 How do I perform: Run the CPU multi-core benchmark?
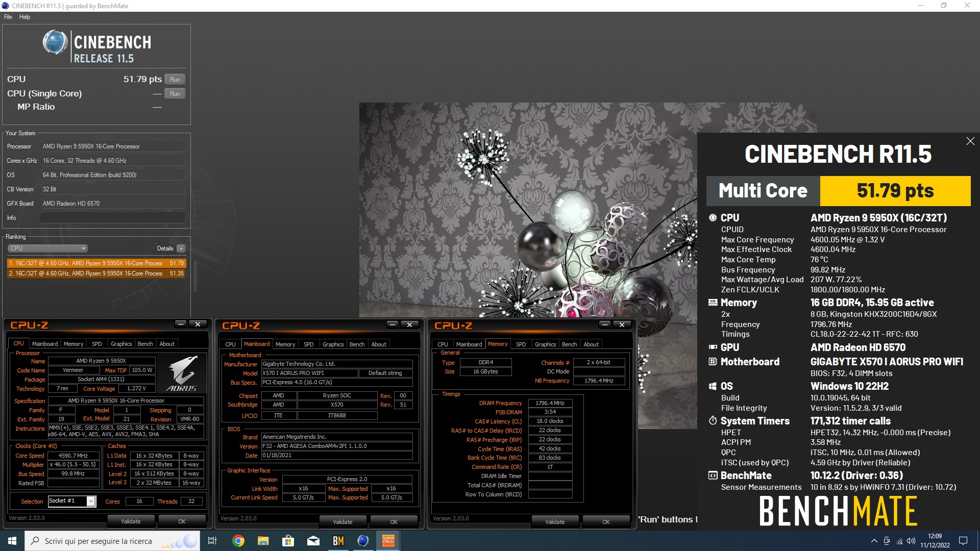[175, 80]
